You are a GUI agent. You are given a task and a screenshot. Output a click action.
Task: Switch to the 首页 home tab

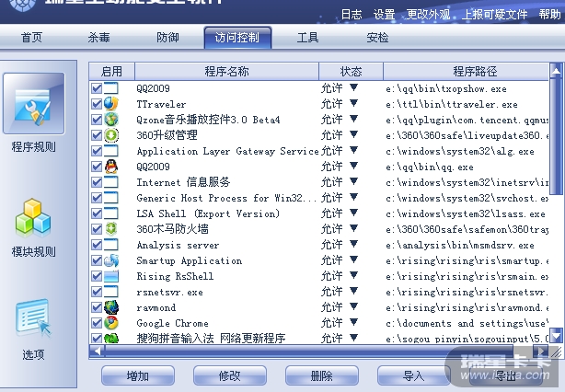(x=31, y=37)
